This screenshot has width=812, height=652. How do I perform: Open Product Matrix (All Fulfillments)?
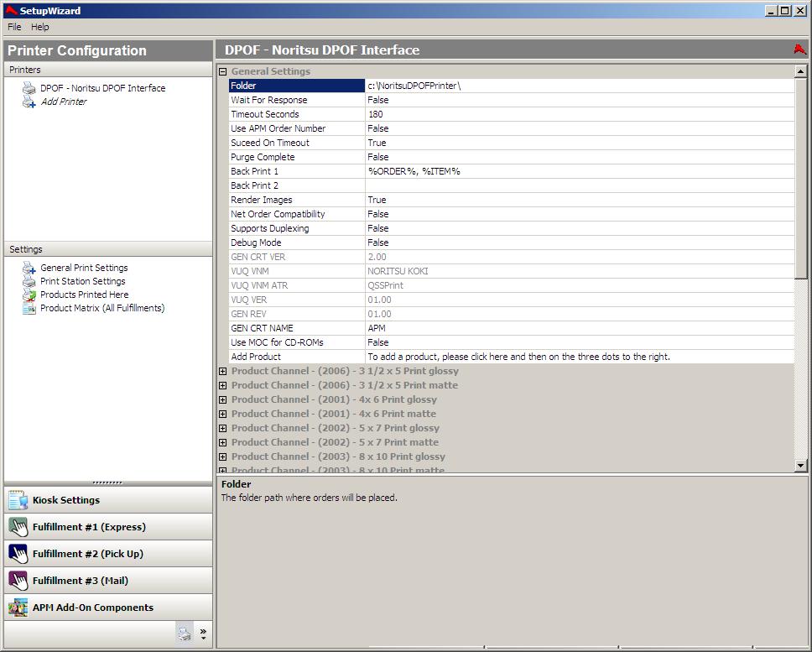102,308
